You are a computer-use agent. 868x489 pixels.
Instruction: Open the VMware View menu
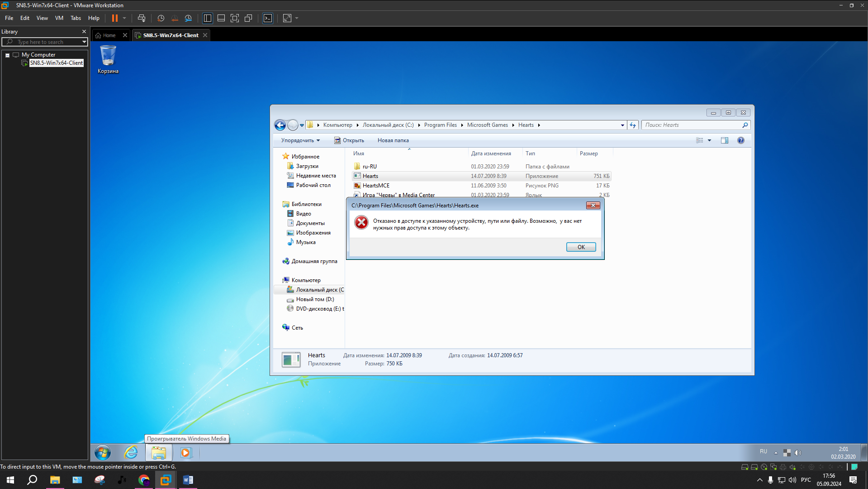pyautogui.click(x=42, y=18)
